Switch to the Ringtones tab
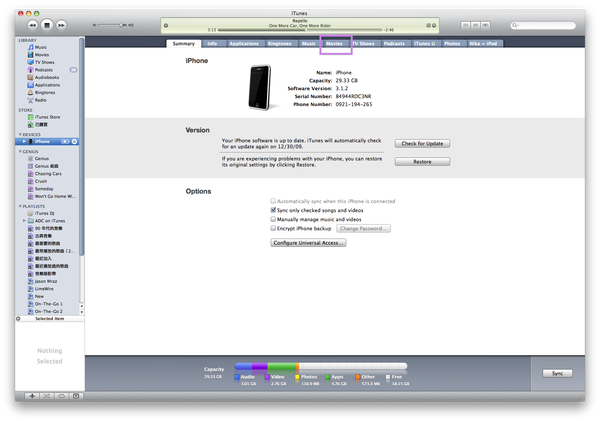 (x=279, y=44)
